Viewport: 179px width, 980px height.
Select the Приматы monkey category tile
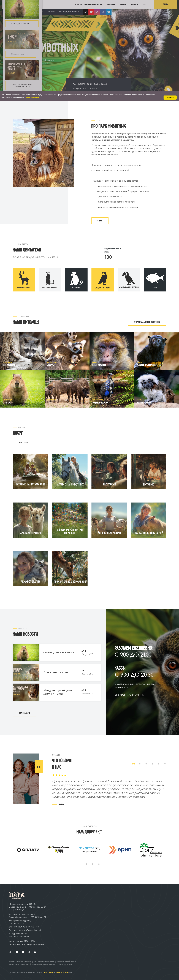(x=76, y=280)
